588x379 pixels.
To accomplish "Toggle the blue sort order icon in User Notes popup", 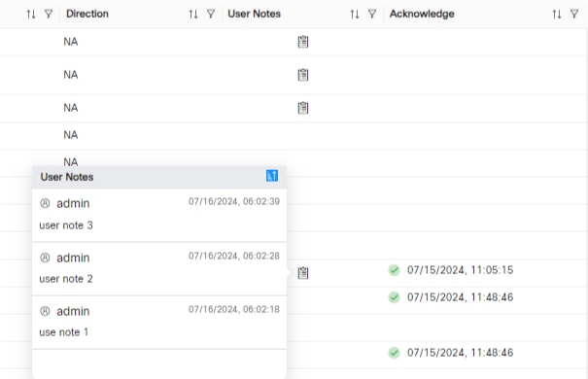I will click(272, 176).
